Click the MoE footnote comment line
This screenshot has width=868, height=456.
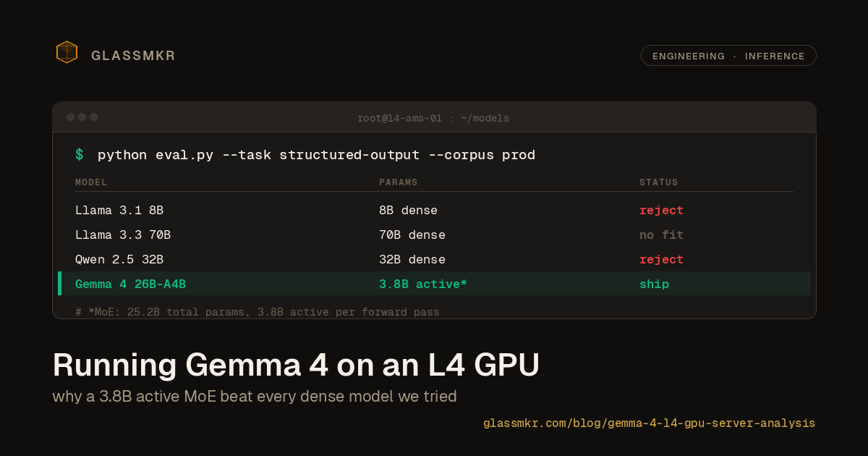pos(258,312)
